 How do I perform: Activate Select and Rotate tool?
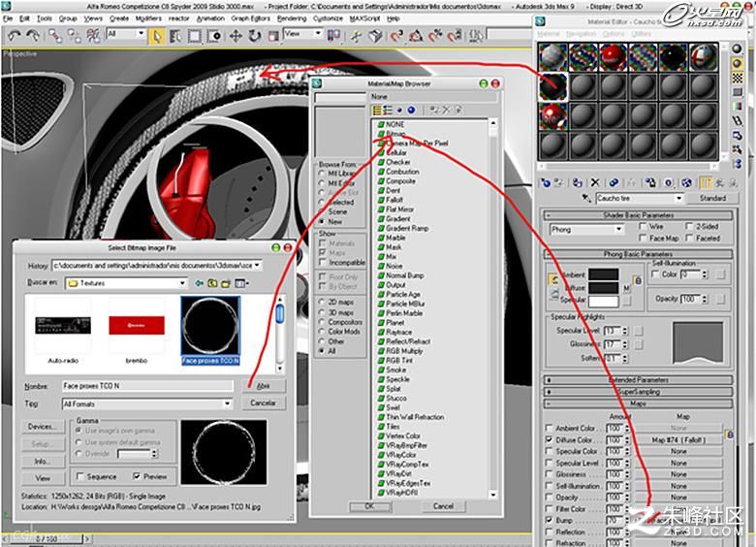click(x=254, y=36)
